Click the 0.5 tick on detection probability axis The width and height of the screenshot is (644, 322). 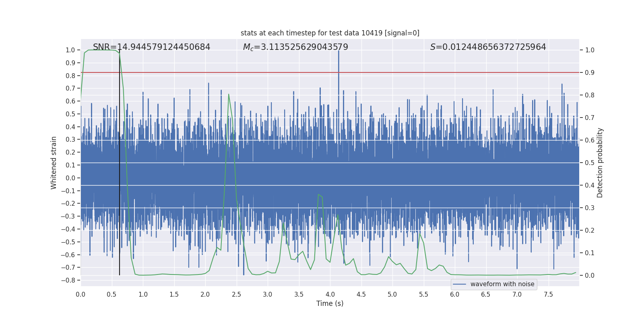(x=590, y=163)
